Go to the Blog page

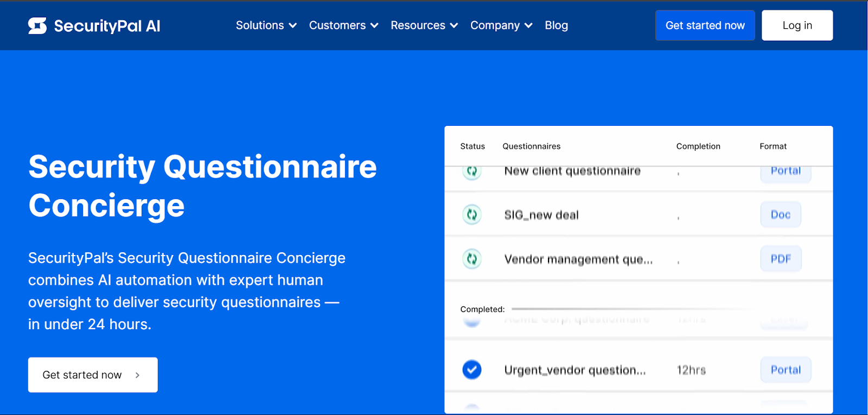click(x=556, y=25)
